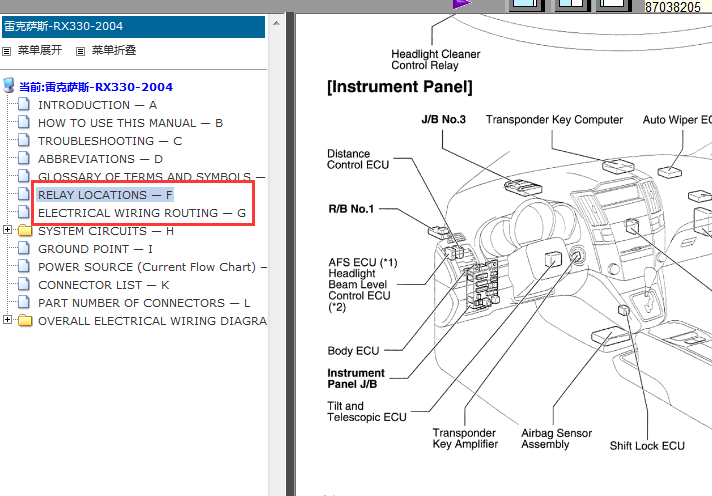This screenshot has height=496, width=712.
Task: Expand the SYSTEM CIRCUITS — H node
Action: pyautogui.click(x=7, y=230)
